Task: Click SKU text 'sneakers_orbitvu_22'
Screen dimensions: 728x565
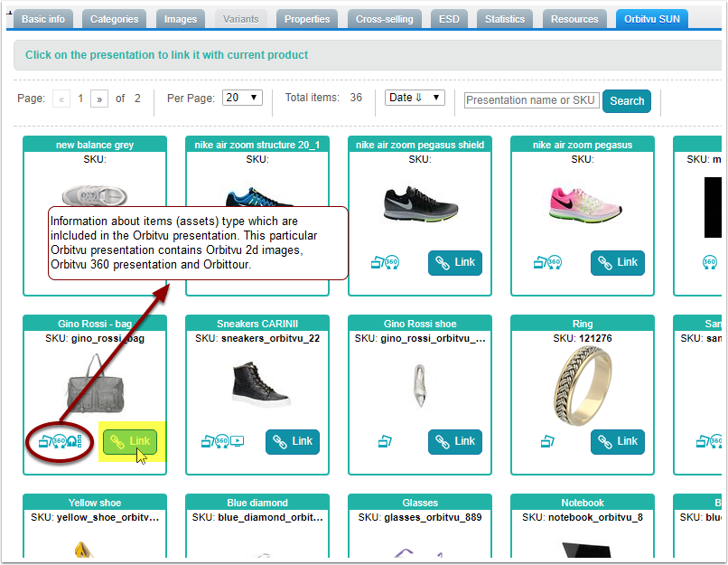Action: 270,338
